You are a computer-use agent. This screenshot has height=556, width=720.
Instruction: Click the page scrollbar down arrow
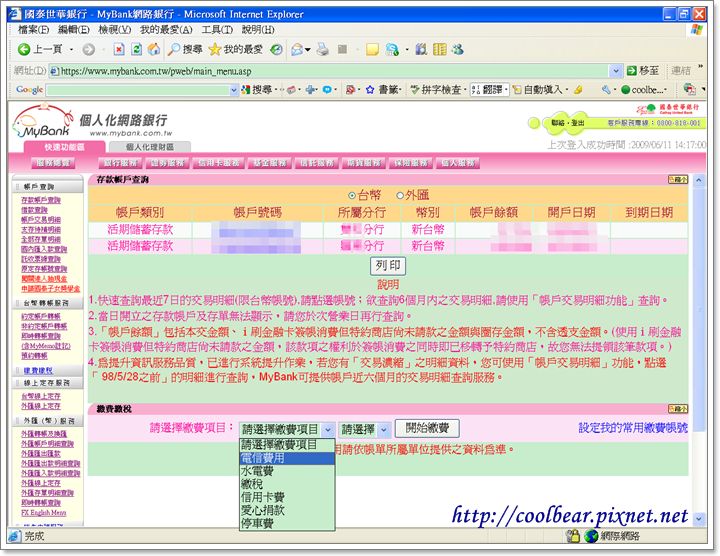(698, 519)
